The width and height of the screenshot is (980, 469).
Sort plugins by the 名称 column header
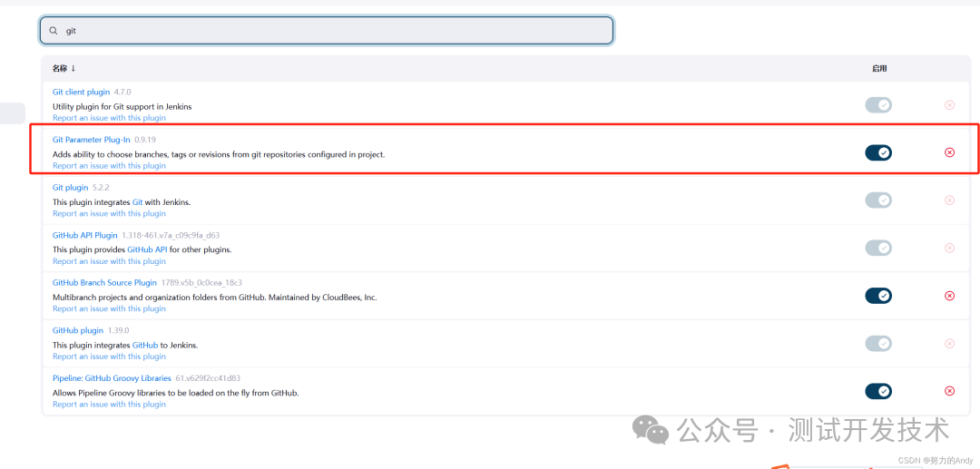(64, 68)
